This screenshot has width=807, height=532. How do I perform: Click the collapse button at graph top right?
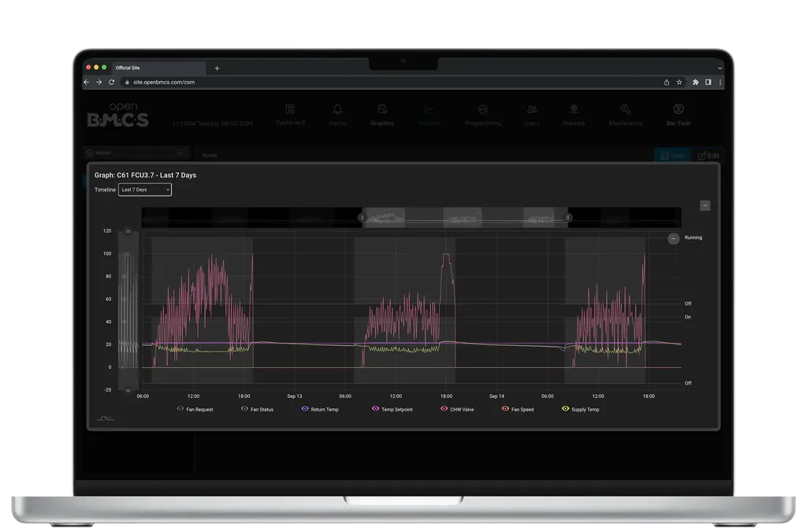point(705,206)
